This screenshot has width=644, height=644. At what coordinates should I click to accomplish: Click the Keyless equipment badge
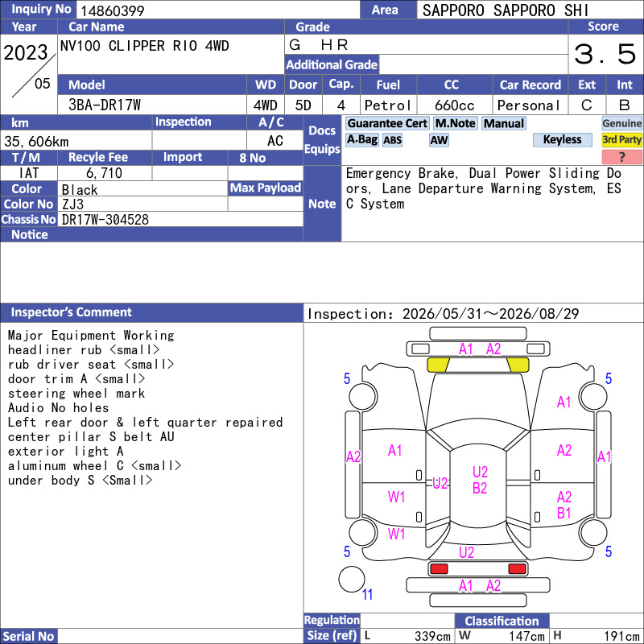(562, 140)
